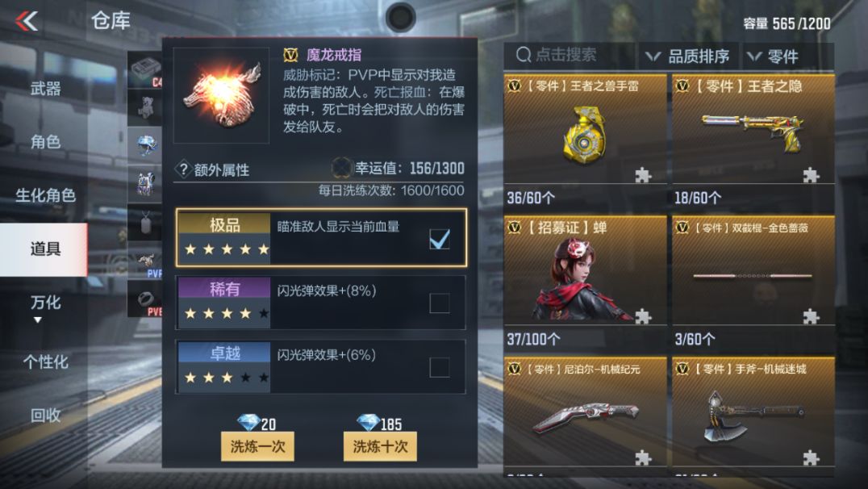Click the 额外属性 question mark help icon
The height and width of the screenshot is (489, 868).
182,169
